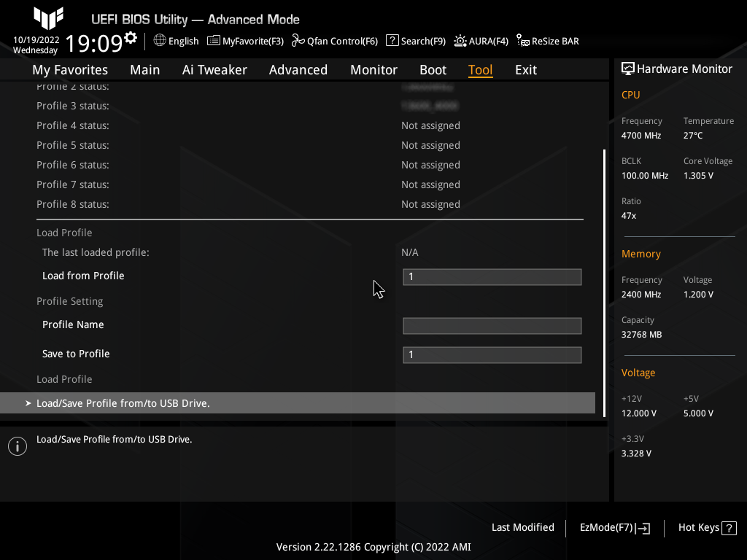Click the Last Modified button
The width and height of the screenshot is (747, 560).
[x=523, y=527]
